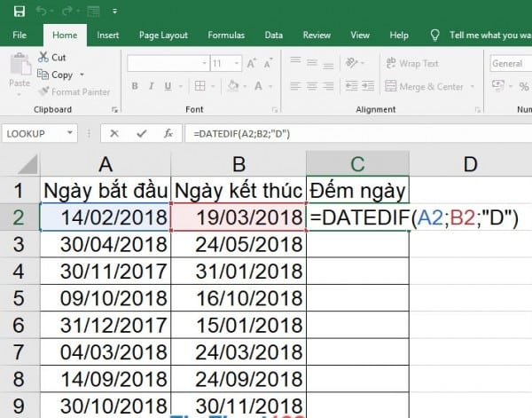Increase font size with large A icon
This screenshot has height=418, width=532.
pyautogui.click(x=252, y=64)
